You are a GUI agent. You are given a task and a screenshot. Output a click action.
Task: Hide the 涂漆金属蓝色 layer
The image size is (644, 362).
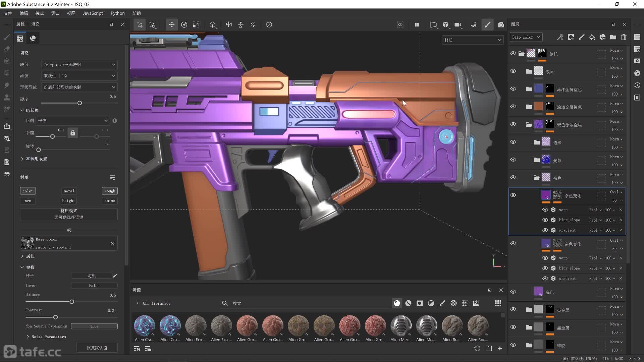click(x=513, y=89)
